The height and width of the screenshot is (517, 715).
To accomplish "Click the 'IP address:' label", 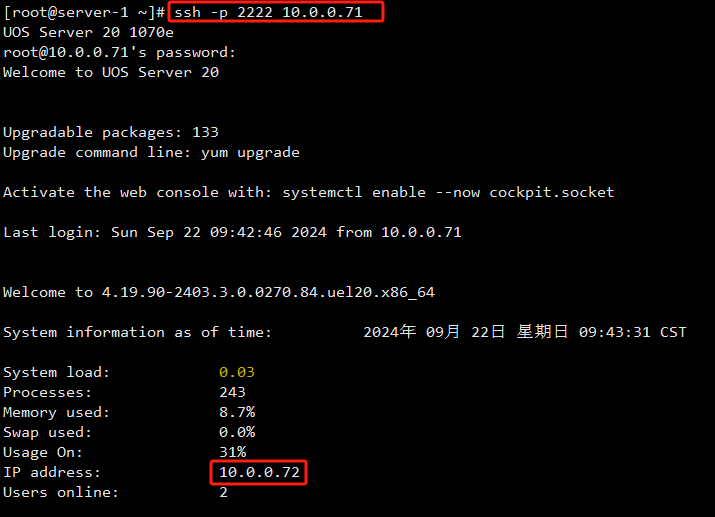I will coord(52,472).
